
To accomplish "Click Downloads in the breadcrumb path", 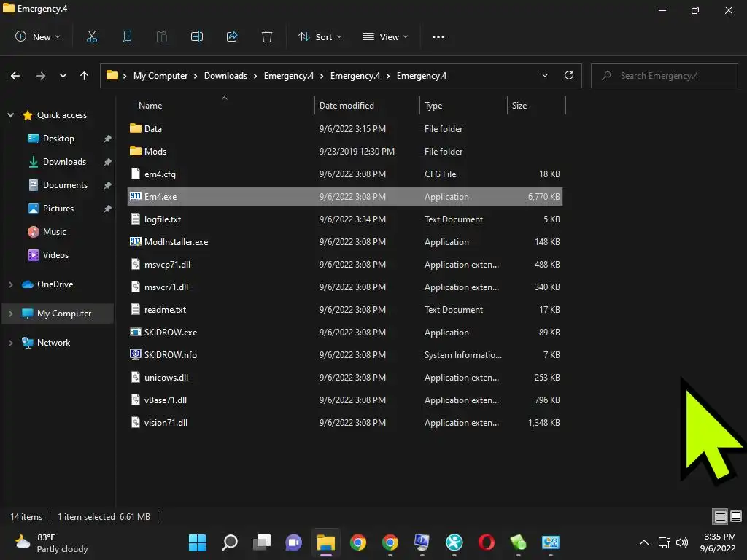I will point(226,76).
